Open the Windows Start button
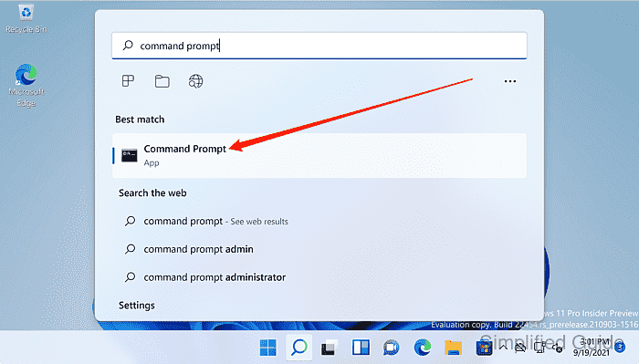 pos(268,348)
